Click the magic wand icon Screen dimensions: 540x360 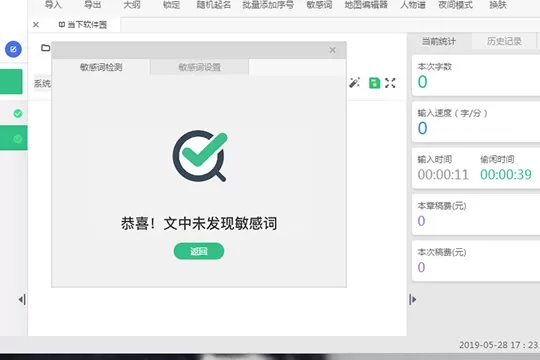click(354, 83)
